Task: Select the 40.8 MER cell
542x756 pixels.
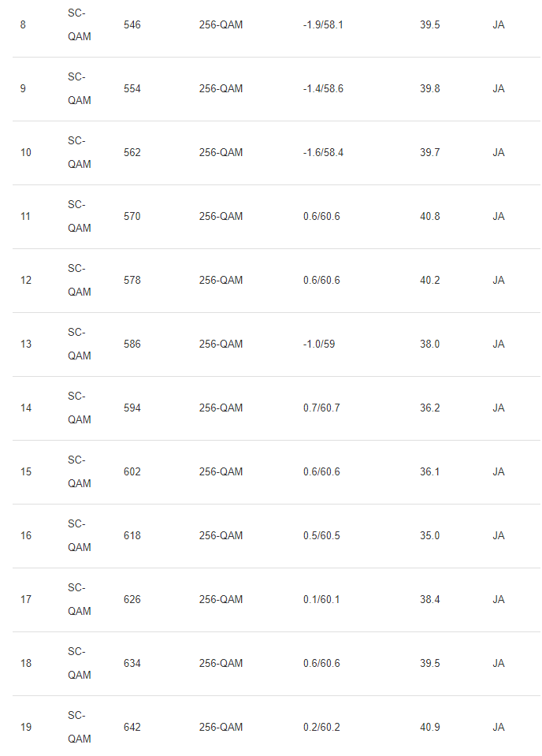Action: 430,217
